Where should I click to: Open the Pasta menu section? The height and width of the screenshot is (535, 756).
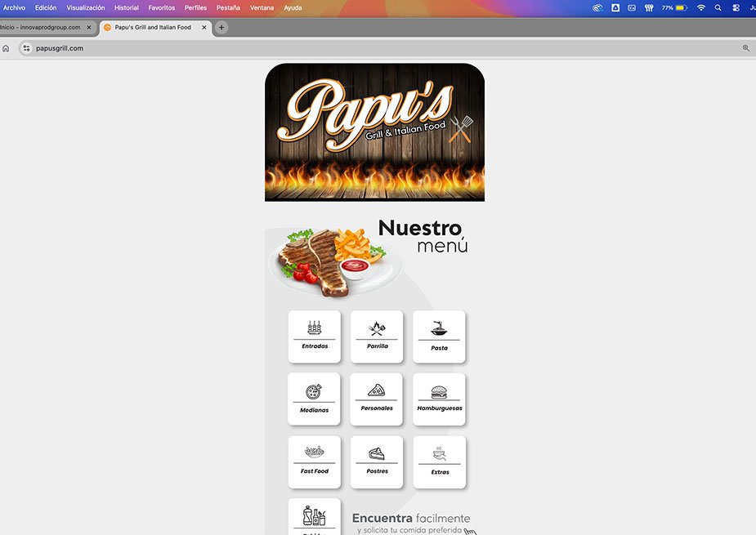point(439,337)
